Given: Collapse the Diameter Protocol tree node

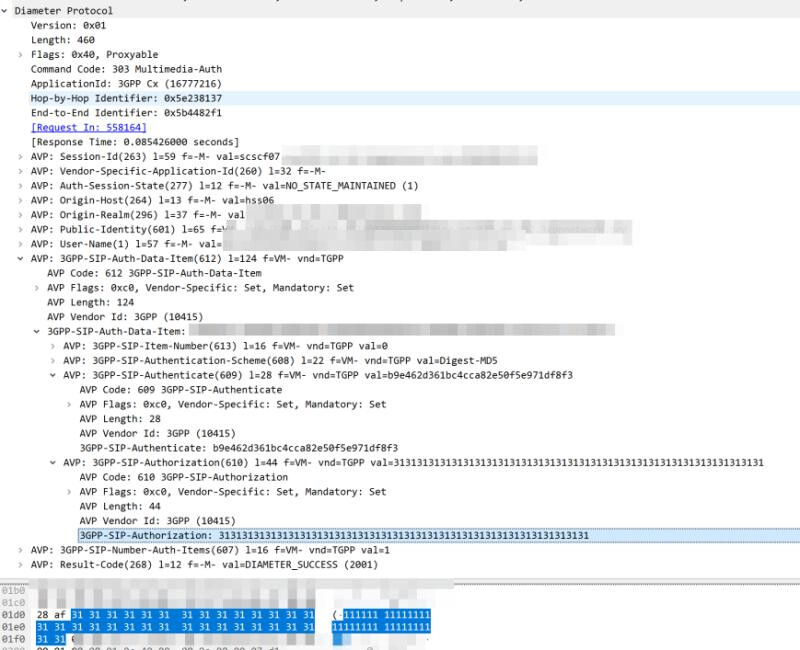Looking at the screenshot, I should tap(6, 9).
